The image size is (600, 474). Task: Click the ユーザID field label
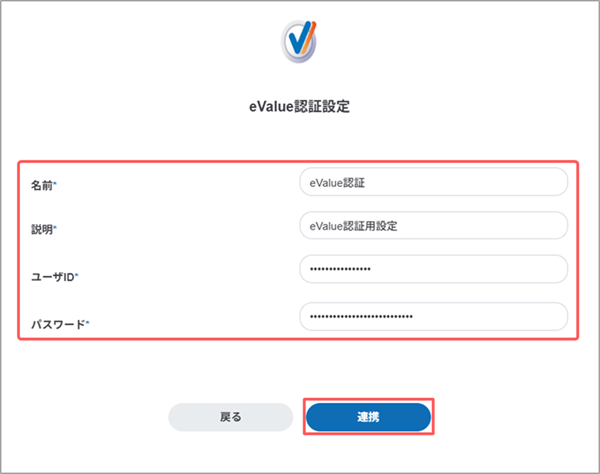53,277
